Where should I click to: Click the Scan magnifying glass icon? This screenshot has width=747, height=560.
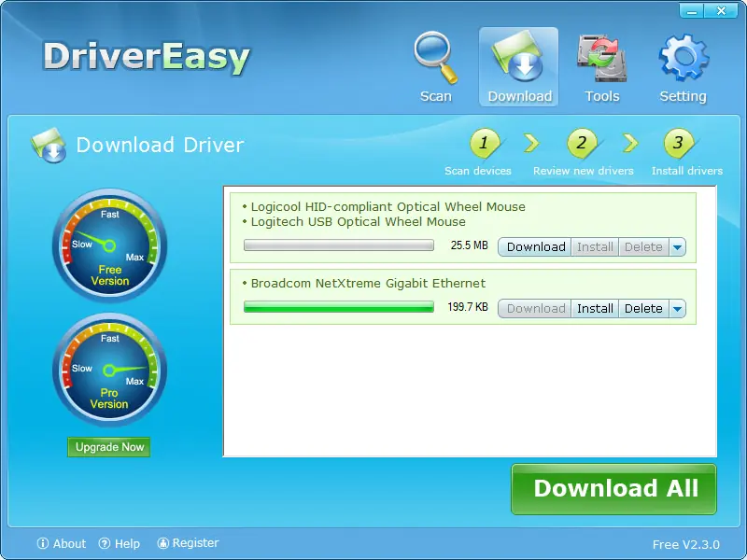435,58
